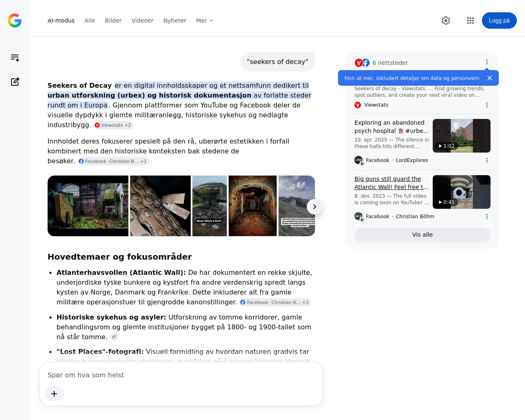Click the LordExplores avatar icon
The height and width of the screenshot is (420, 525).
click(358, 160)
